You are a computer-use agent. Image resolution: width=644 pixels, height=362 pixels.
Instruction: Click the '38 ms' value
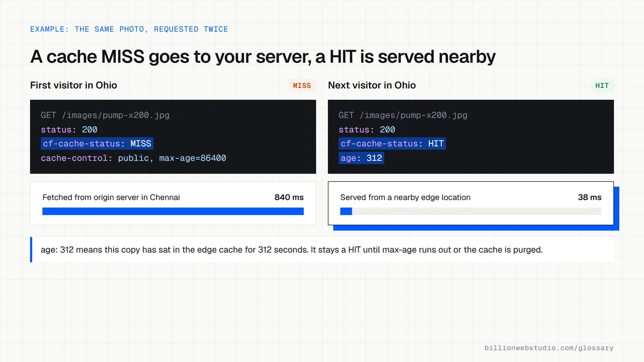point(590,197)
